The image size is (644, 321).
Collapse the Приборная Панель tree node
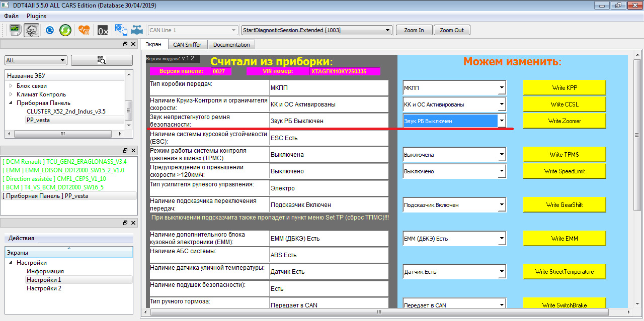coord(11,103)
